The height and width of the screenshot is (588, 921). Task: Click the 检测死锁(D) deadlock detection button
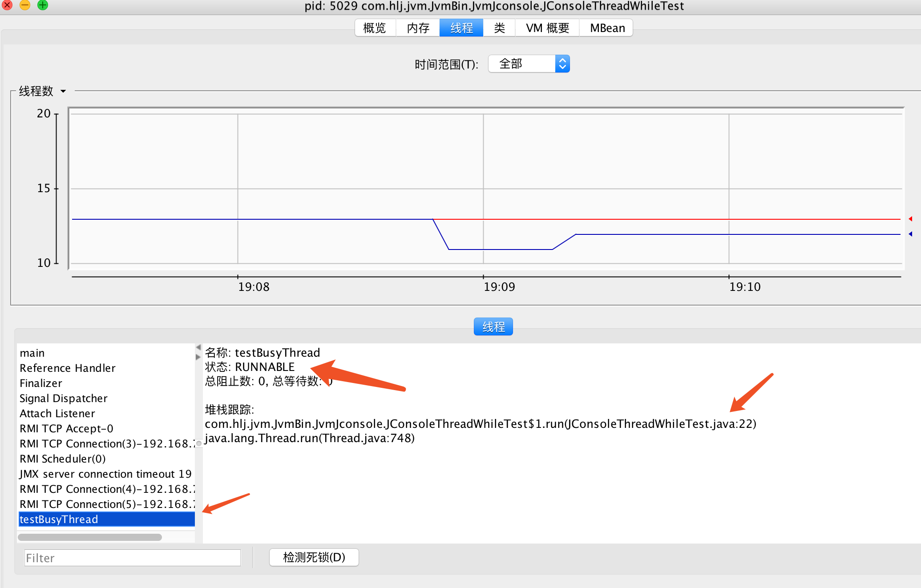pos(314,557)
